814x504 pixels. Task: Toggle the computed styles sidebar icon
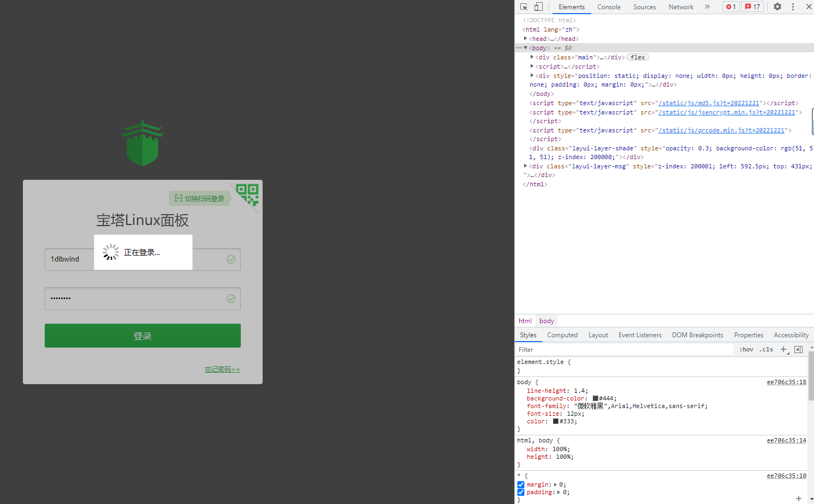click(798, 350)
